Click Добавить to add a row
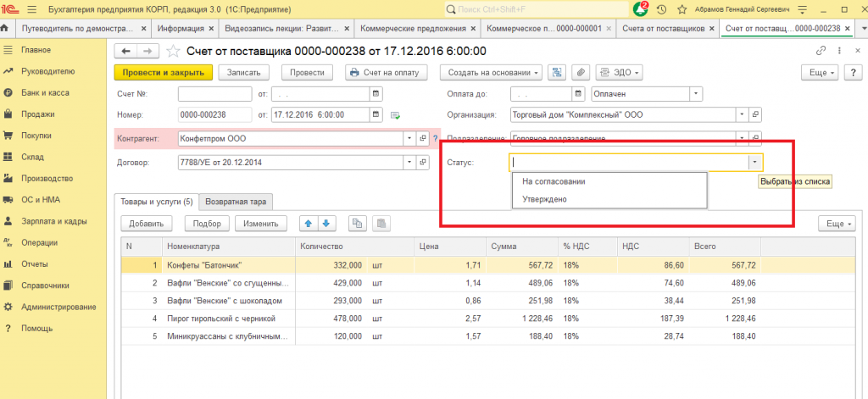 (147, 224)
